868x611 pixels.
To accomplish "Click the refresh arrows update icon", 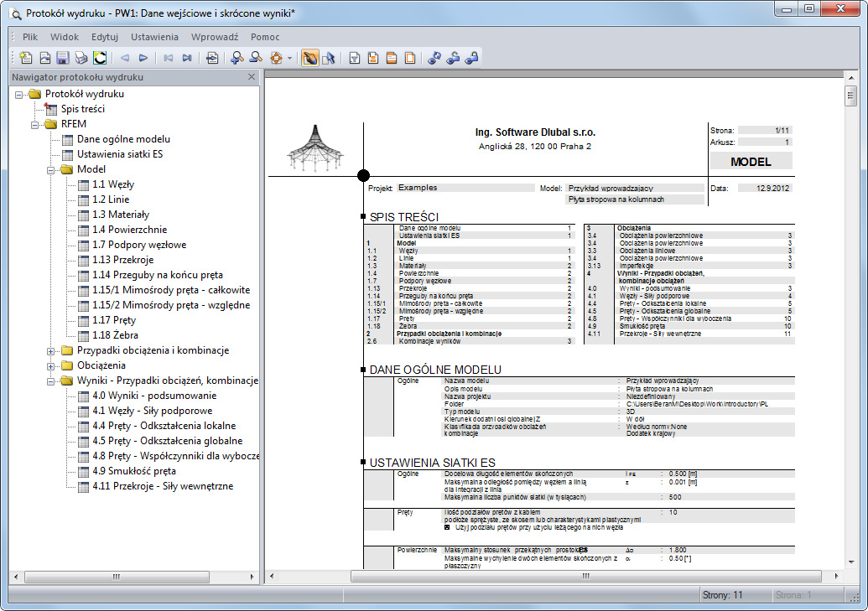I will [x=434, y=58].
